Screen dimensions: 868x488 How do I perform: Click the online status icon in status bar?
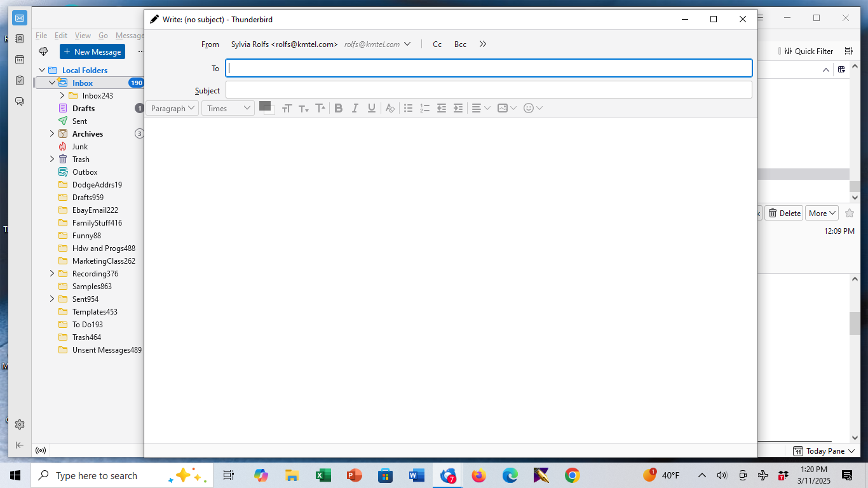pos(41,451)
